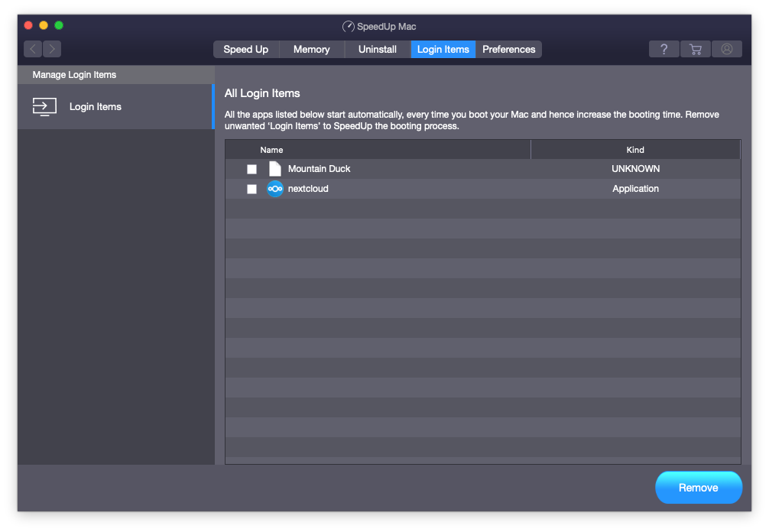Open the Memory tab
This screenshot has height=532, width=769.
coord(311,49)
